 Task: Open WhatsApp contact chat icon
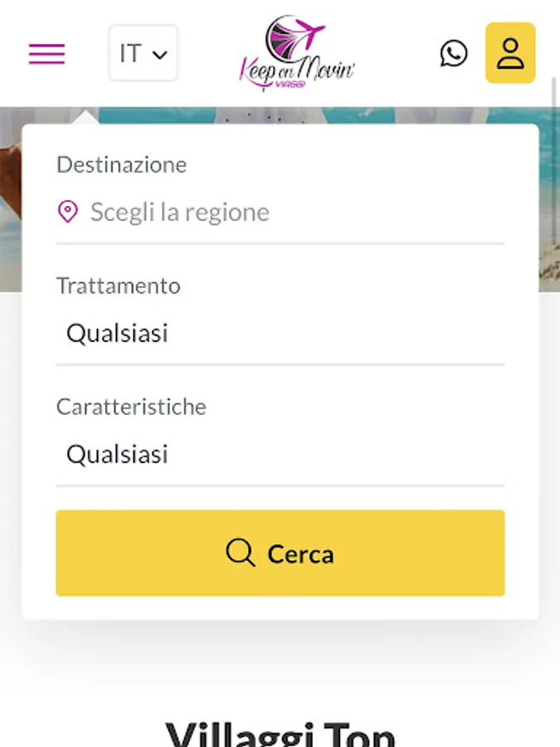[x=453, y=54]
